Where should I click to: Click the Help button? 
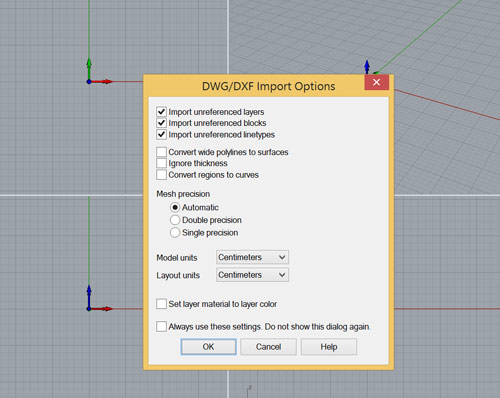[x=329, y=347]
